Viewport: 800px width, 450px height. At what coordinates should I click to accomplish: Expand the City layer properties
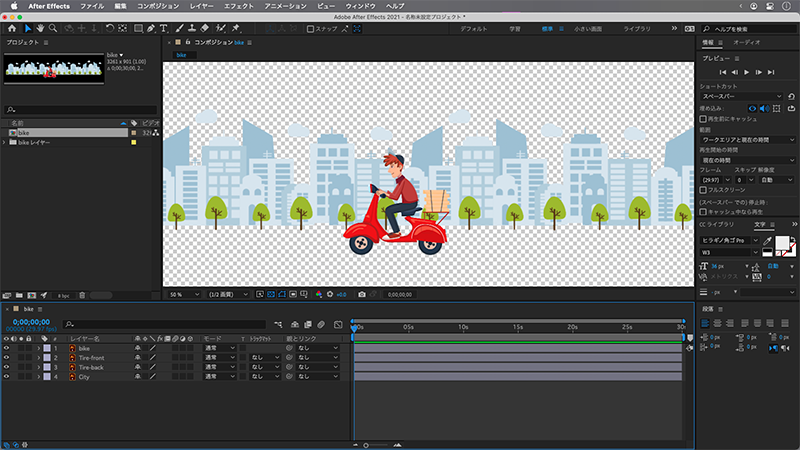click(x=39, y=377)
